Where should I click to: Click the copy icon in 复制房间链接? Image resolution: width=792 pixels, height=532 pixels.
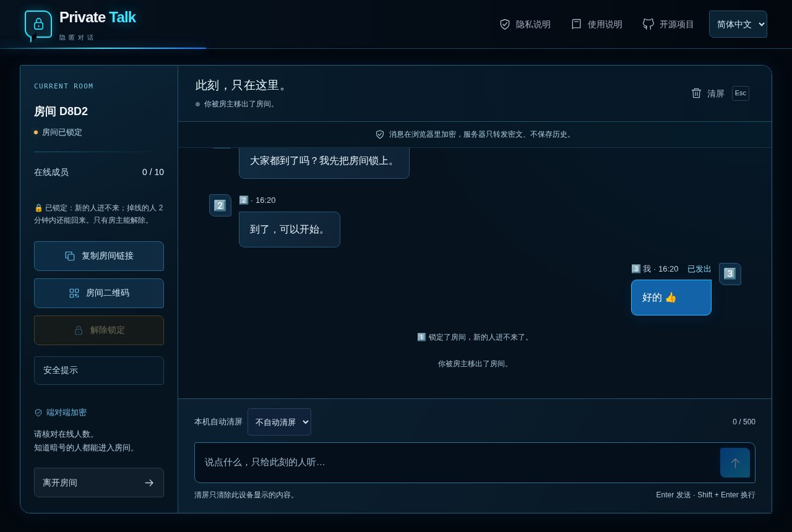point(70,256)
